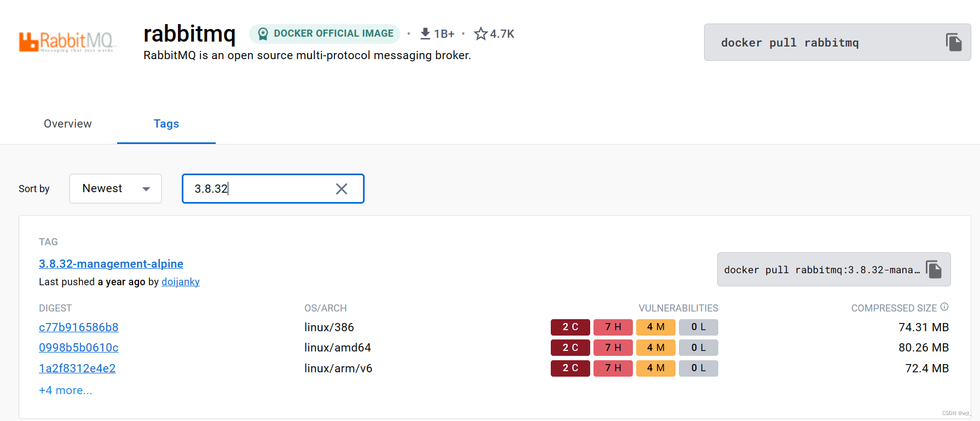Click the DIGEST column header

click(55, 308)
